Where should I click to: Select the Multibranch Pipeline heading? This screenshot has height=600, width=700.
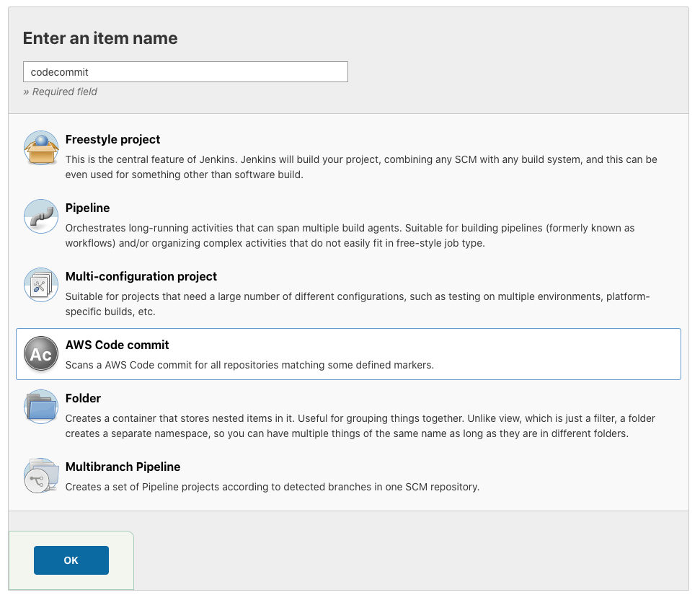tap(123, 467)
